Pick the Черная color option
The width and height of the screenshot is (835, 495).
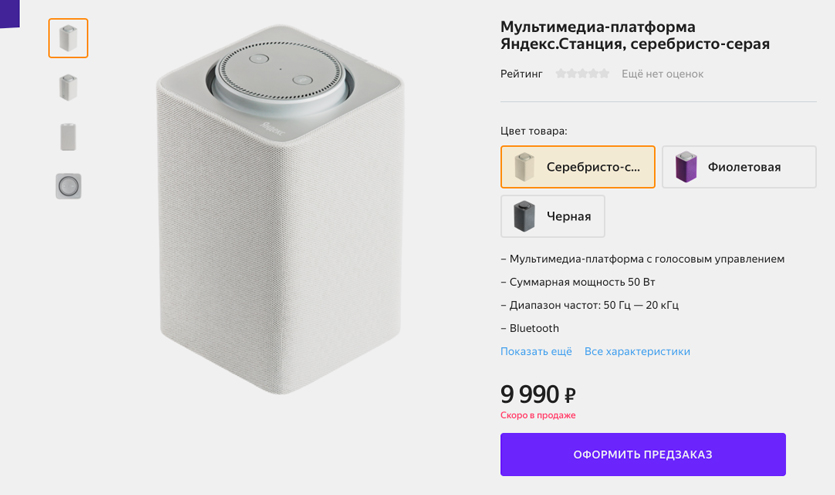[x=553, y=216]
